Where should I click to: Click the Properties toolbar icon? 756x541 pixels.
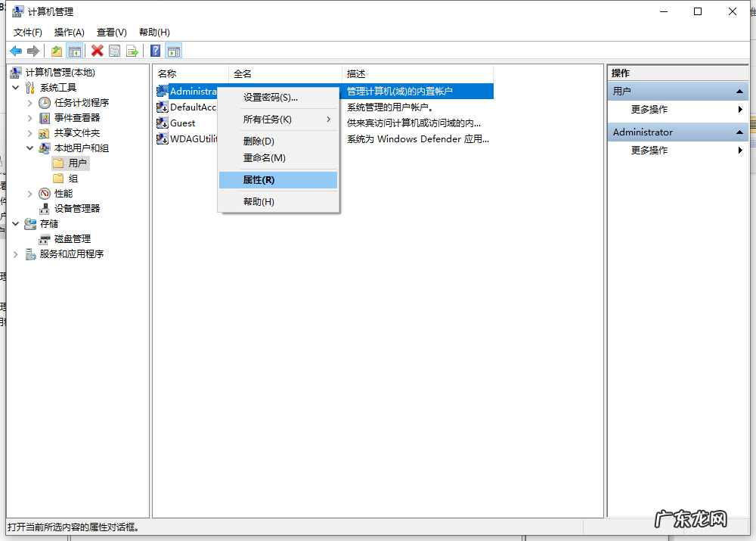[x=115, y=51]
